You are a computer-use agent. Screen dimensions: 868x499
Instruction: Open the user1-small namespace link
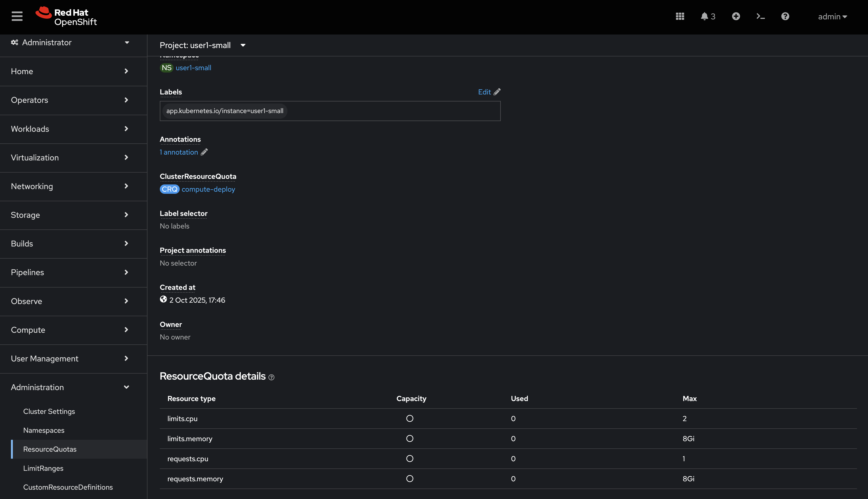[x=193, y=68]
